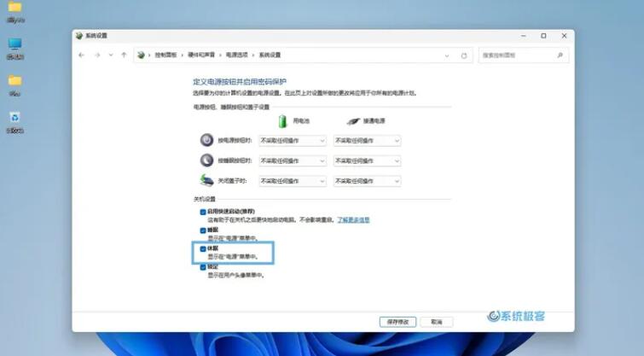Click the 接通电源 column label
This screenshot has height=356, width=644.
tap(374, 121)
